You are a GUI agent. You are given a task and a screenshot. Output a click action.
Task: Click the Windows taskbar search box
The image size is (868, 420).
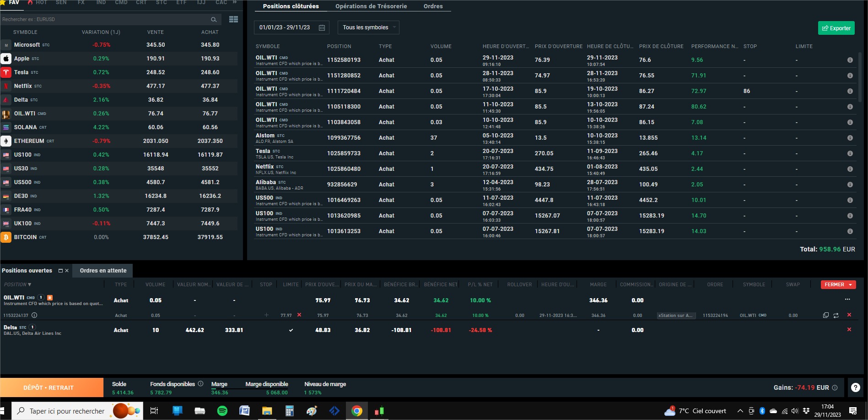coord(77,411)
